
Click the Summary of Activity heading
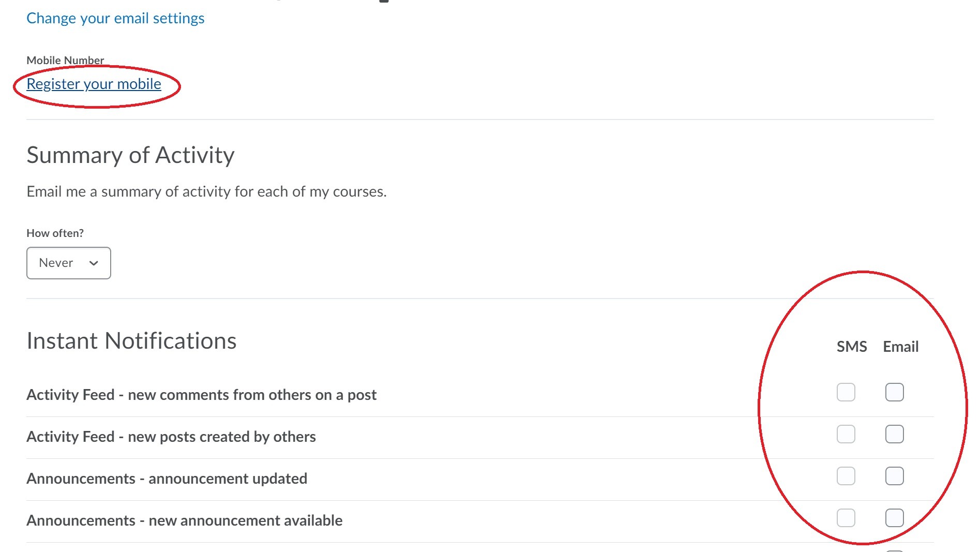(130, 155)
